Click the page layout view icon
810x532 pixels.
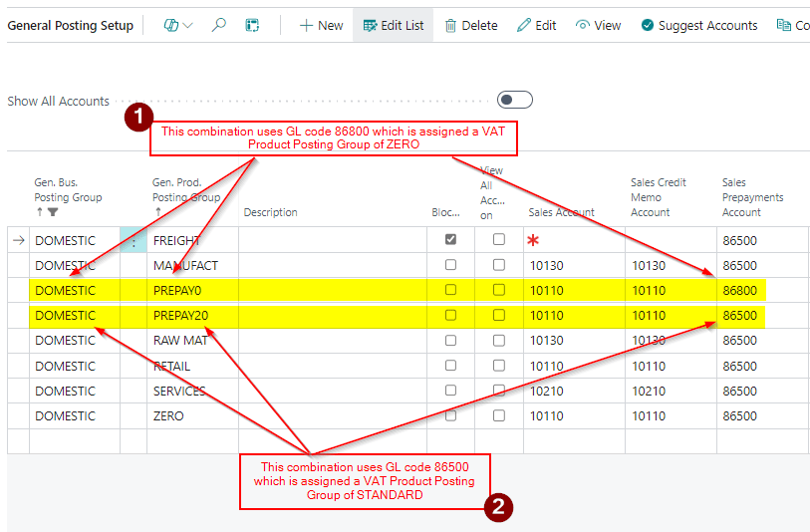(x=252, y=25)
